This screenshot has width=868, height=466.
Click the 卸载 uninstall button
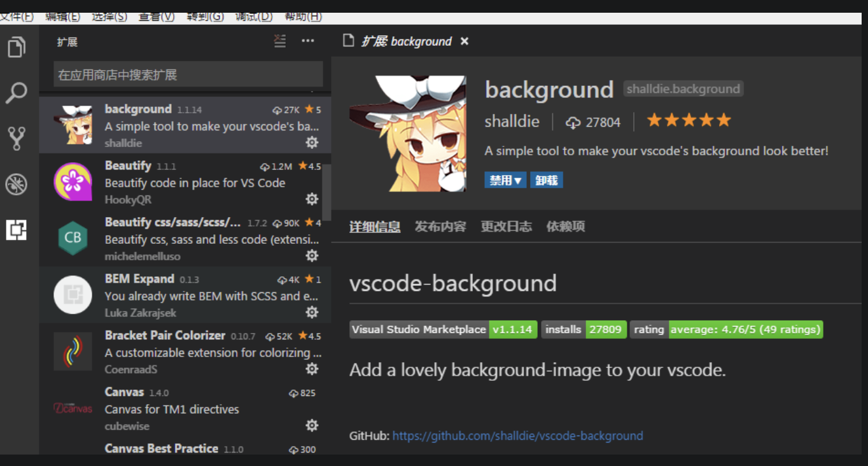[546, 180]
